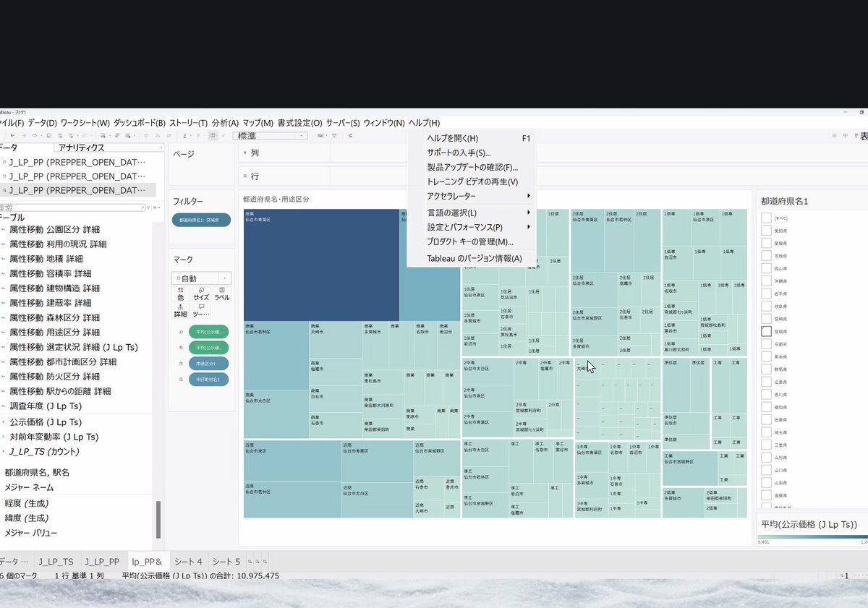Click the 用途区分1 marks pill
This screenshot has height=608, width=868.
click(208, 364)
